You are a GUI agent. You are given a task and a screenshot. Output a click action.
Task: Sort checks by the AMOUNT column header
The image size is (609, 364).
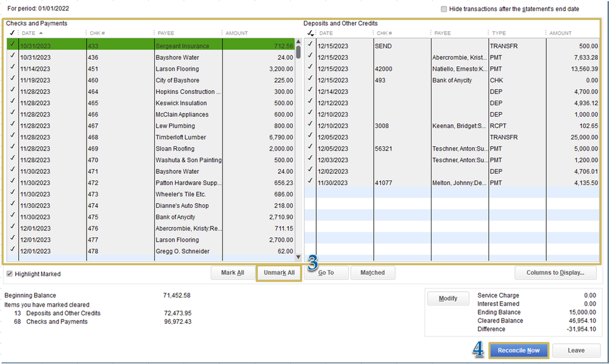point(237,33)
